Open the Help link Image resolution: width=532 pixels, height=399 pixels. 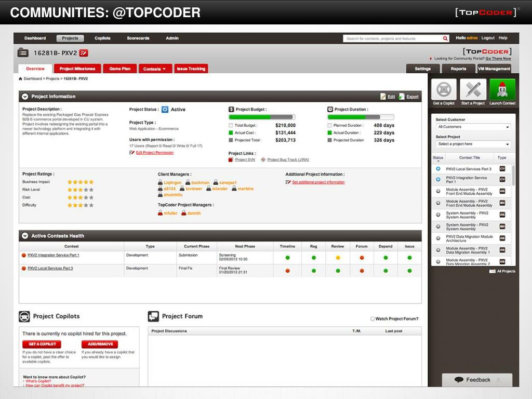503,38
